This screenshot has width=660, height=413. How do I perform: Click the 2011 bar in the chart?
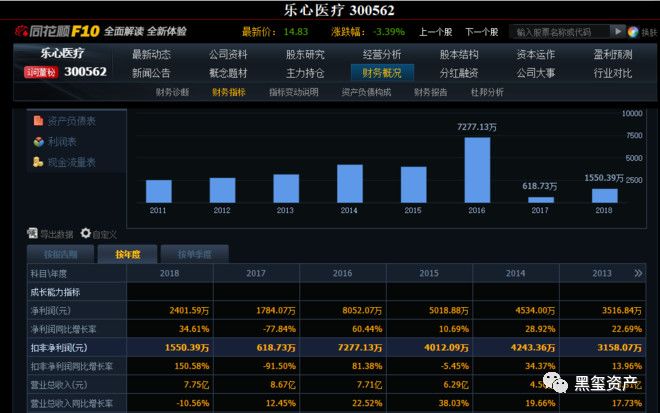click(x=159, y=192)
